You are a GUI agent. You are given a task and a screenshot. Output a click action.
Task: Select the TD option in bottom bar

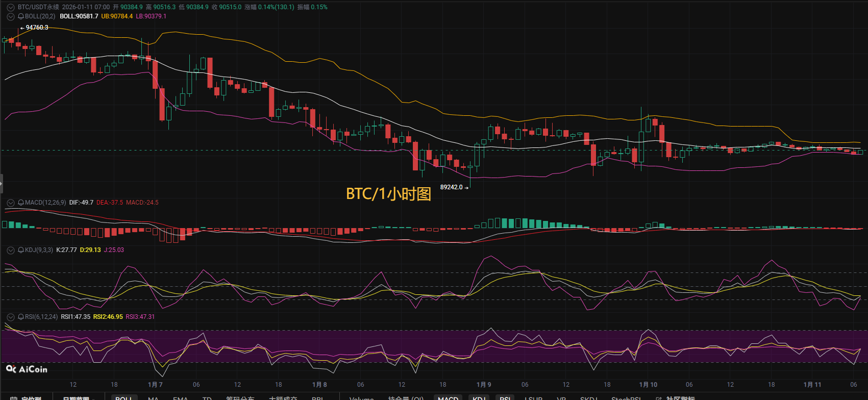(207, 398)
